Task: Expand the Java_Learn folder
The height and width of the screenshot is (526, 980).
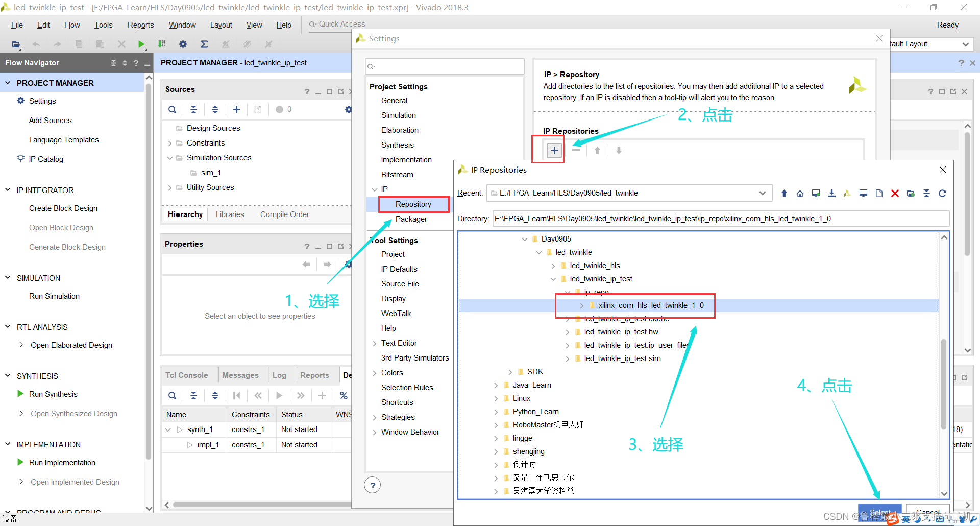Action: click(496, 385)
